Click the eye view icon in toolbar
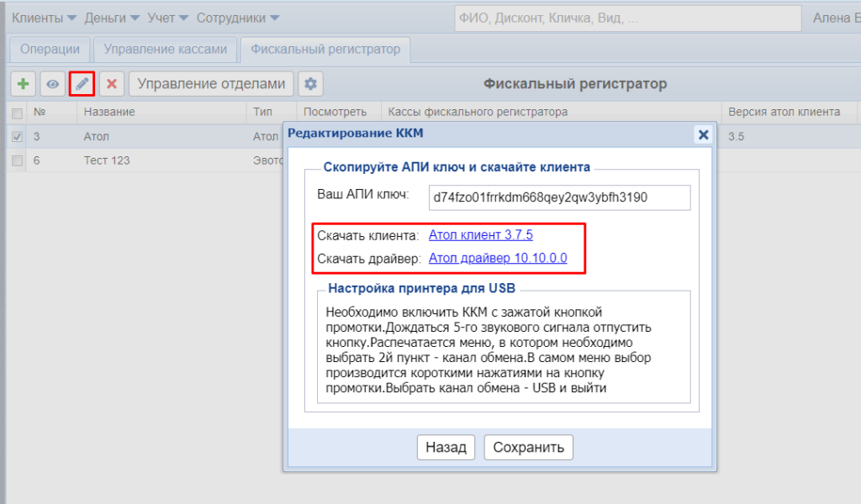 (x=53, y=84)
